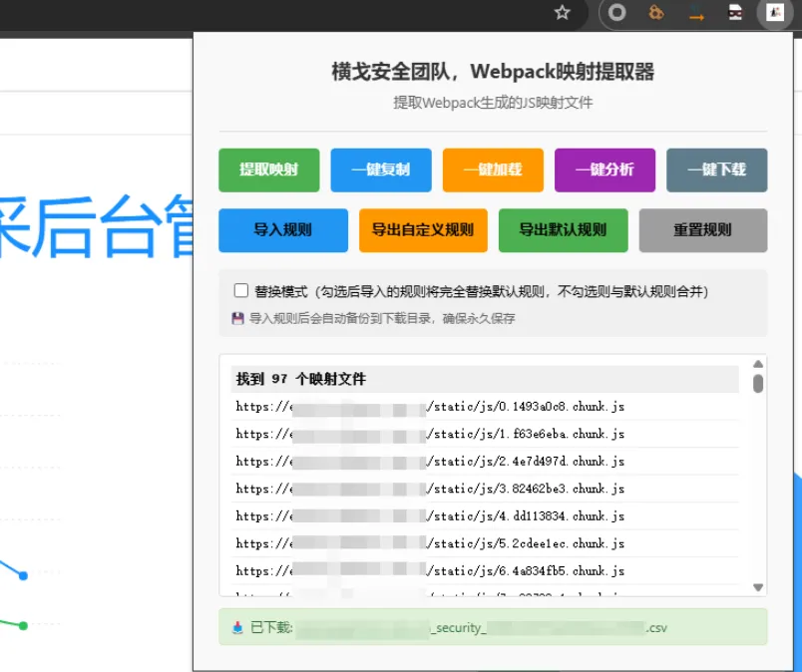Click the 已下载 security csv status message

[493, 627]
